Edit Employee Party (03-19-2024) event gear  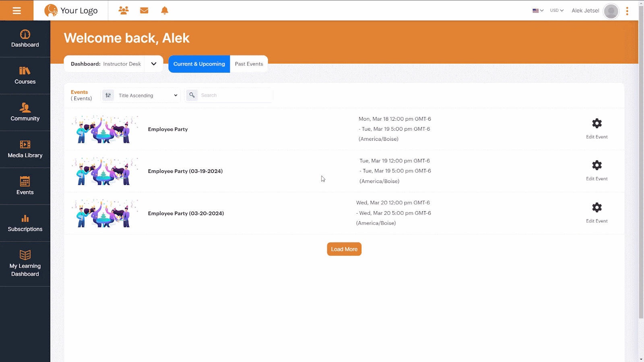click(597, 165)
